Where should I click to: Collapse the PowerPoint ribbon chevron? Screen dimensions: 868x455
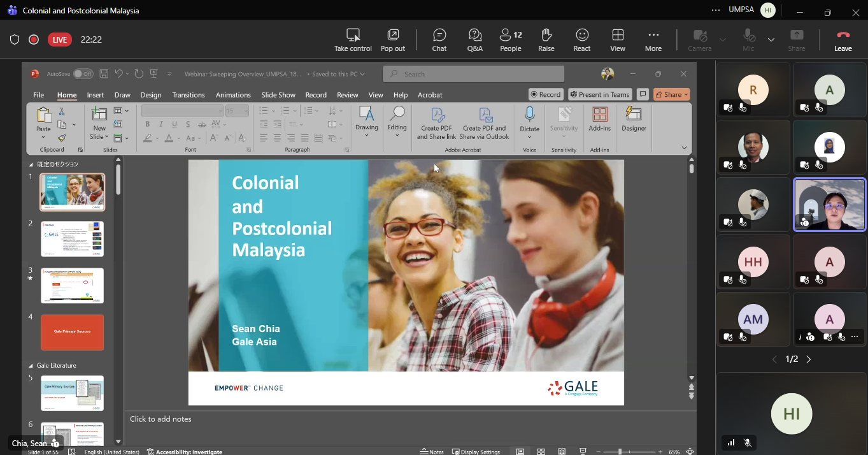coord(684,148)
